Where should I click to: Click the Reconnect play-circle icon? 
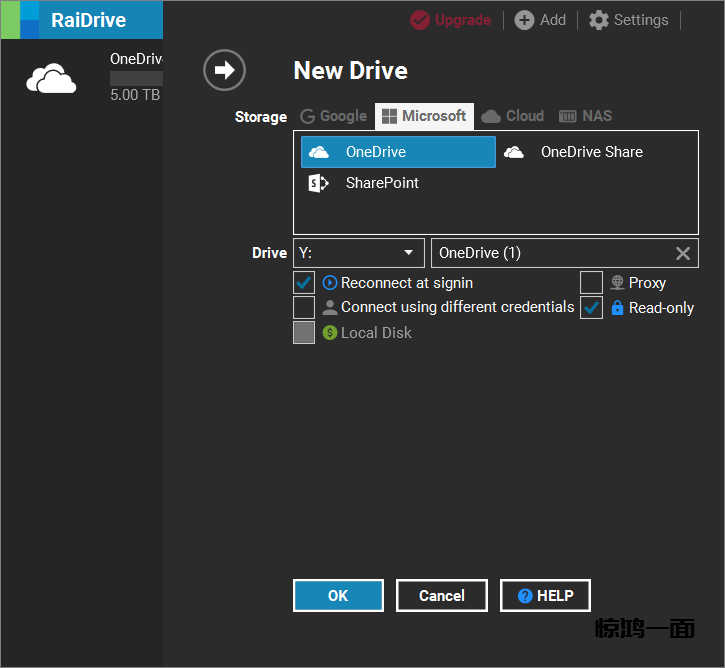point(330,282)
